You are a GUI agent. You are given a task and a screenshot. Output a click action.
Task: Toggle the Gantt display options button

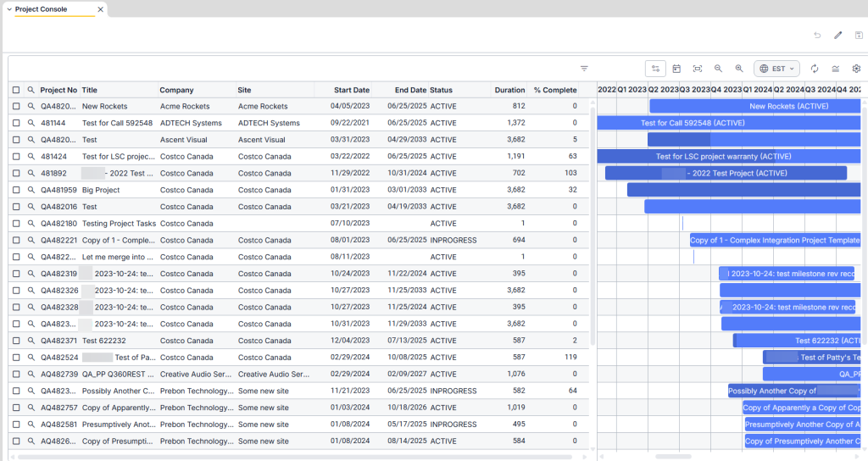[x=655, y=69]
